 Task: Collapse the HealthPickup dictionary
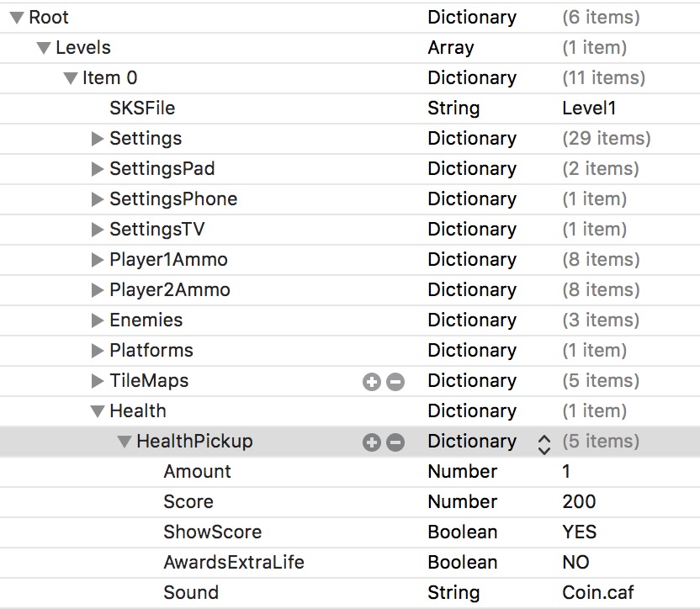click(x=125, y=442)
